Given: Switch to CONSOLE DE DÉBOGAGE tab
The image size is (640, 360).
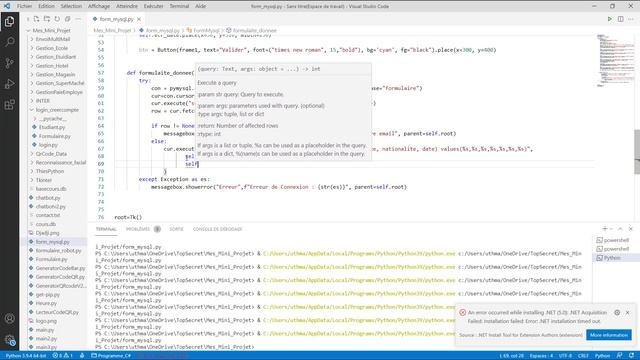Looking at the screenshot, I should (218, 229).
